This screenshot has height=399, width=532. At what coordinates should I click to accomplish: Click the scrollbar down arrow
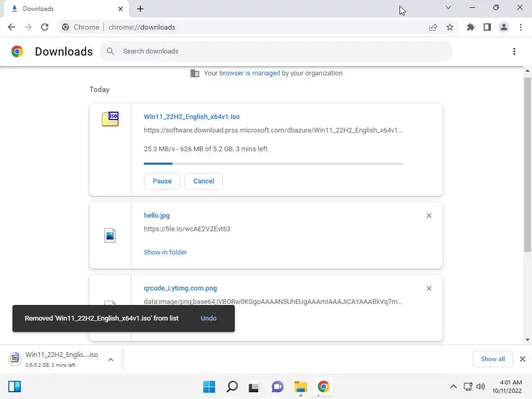coord(527,340)
